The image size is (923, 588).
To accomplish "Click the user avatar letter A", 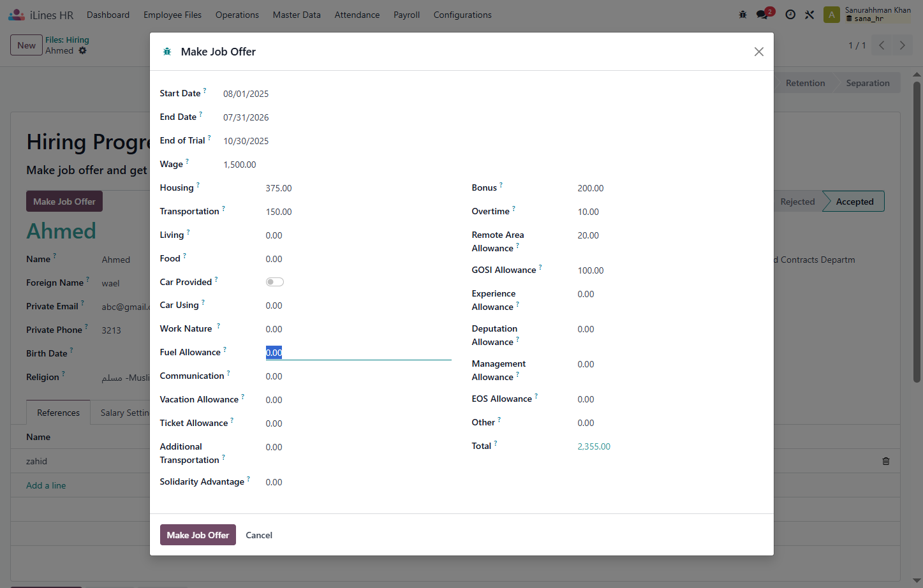I will click(x=831, y=15).
